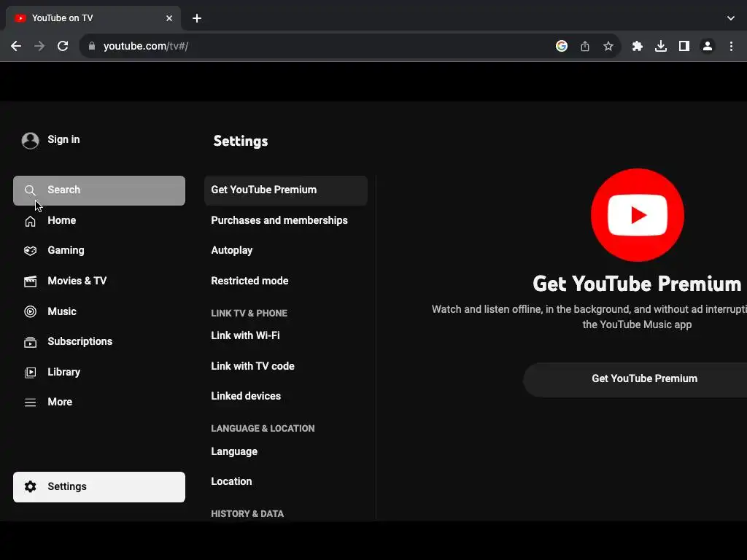The height and width of the screenshot is (560, 747).
Task: Click the More hamburger icon
Action: (x=30, y=402)
